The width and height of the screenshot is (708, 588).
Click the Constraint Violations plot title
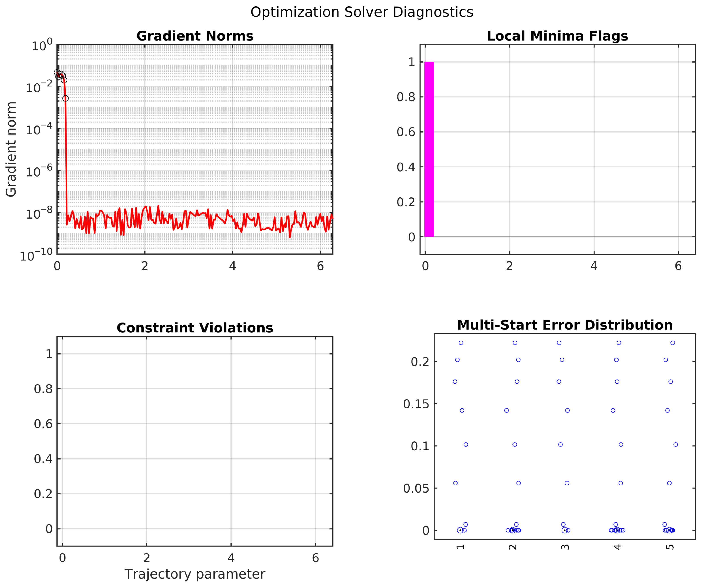(194, 328)
